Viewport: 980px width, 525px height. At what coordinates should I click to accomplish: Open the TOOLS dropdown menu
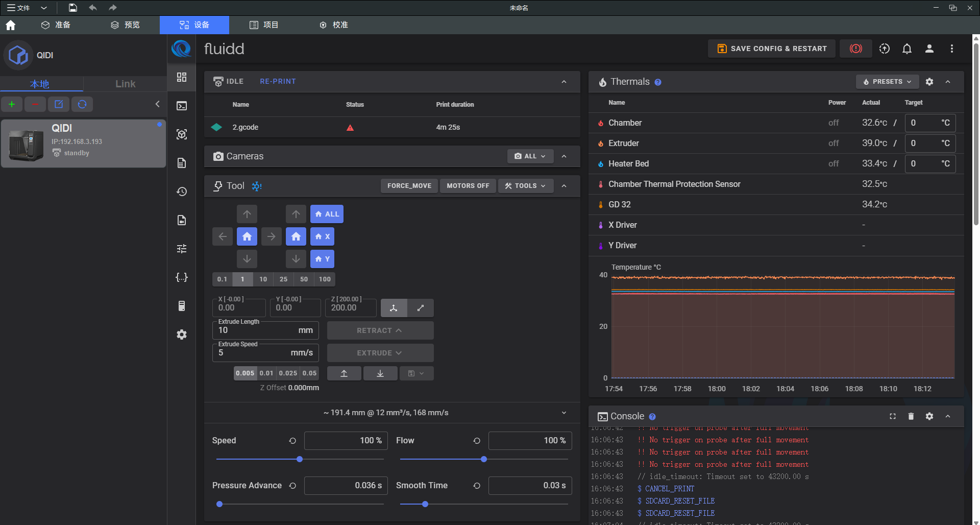(525, 186)
